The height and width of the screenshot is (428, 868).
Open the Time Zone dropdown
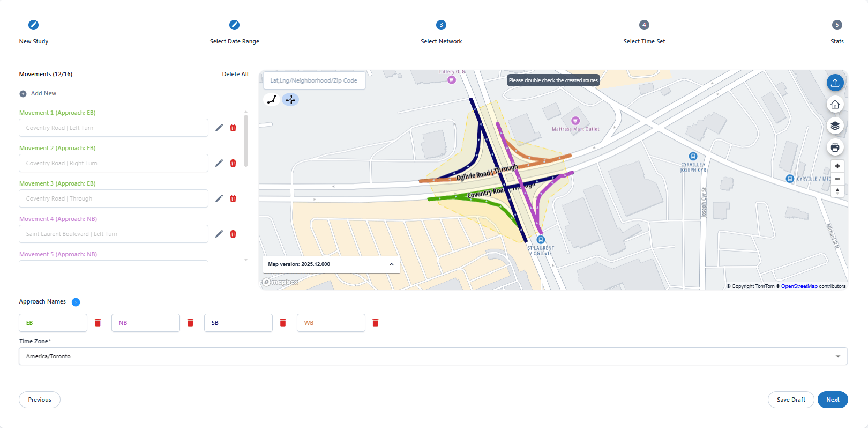pyautogui.click(x=433, y=356)
